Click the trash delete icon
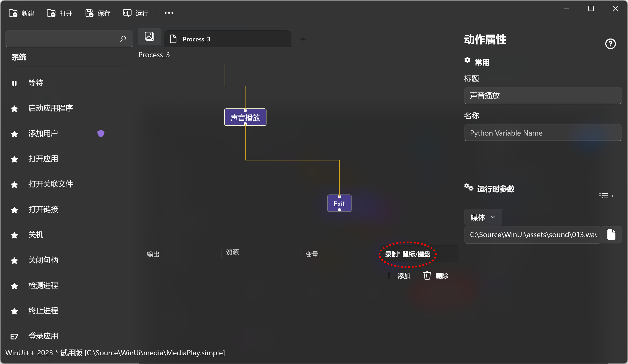Viewport: 628px width, 364px height. pos(427,276)
